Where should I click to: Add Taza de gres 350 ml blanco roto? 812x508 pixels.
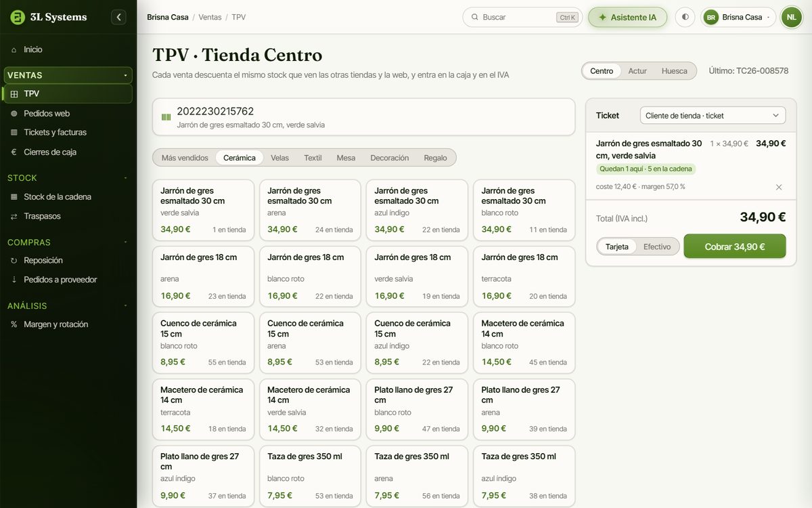pos(310,475)
